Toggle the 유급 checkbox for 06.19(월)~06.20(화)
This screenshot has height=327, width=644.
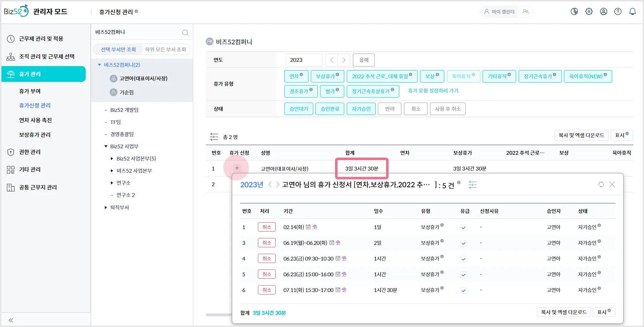464,243
